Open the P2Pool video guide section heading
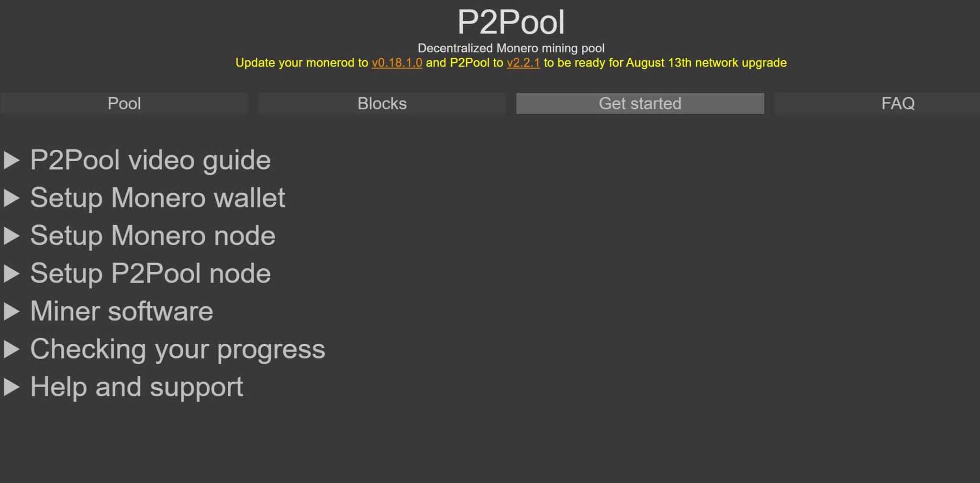The image size is (980, 483). [x=150, y=160]
